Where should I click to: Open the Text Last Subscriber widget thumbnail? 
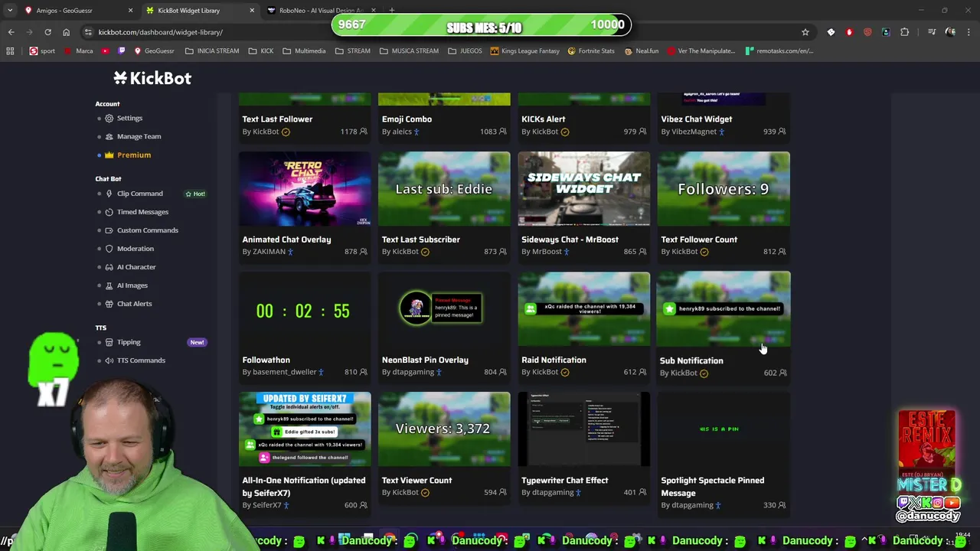(x=444, y=188)
